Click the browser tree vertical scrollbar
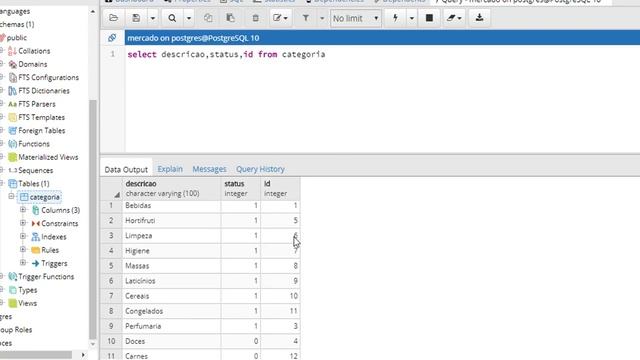Viewport: 640px width, 360px height. pos(93,220)
